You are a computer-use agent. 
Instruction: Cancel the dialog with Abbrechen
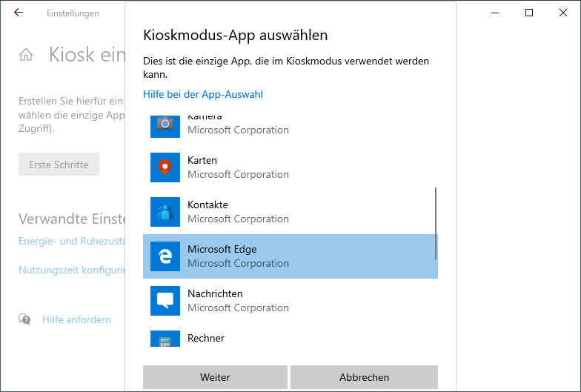point(364,377)
